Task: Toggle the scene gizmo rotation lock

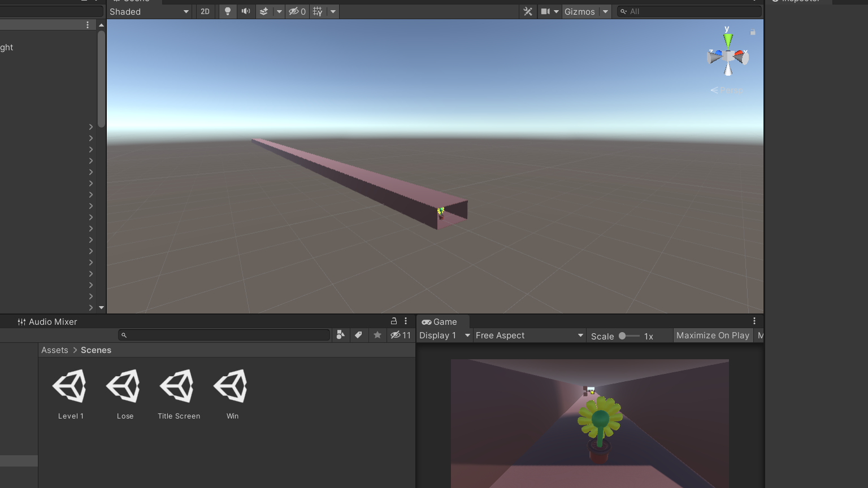Action: (753, 32)
